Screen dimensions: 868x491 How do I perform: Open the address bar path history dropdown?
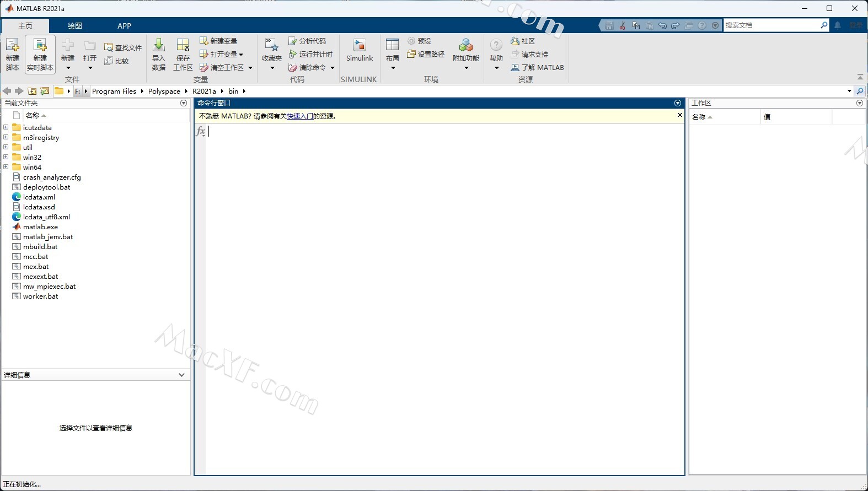pyautogui.click(x=849, y=91)
